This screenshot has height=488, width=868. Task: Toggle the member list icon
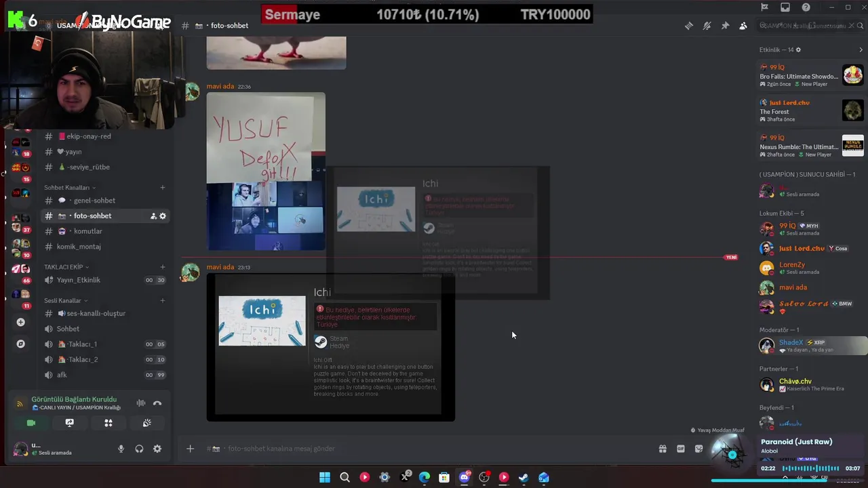pyautogui.click(x=743, y=26)
